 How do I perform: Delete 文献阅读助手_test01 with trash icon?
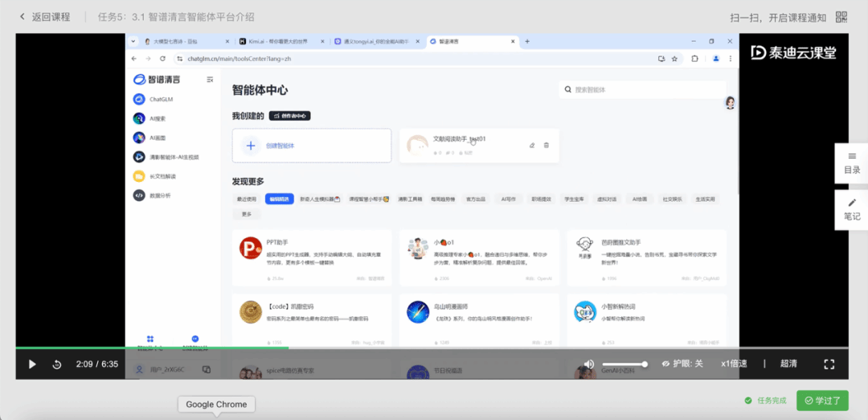pos(547,145)
